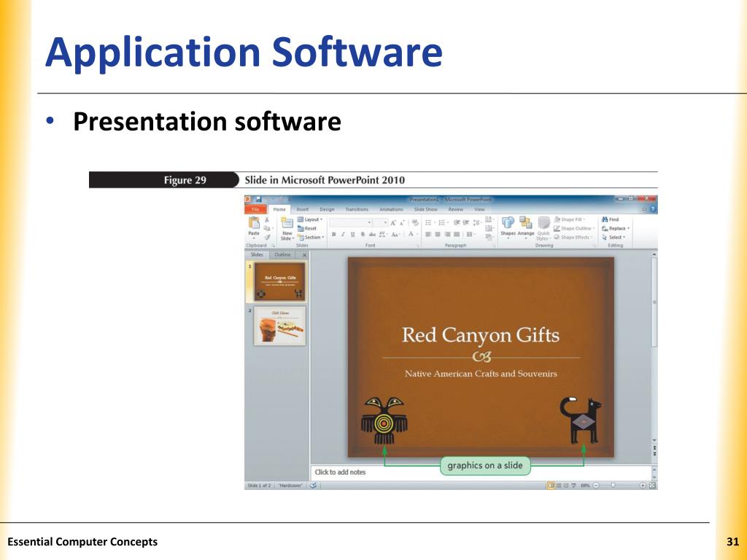Adjust the zoom slider in status bar
Viewport: 747px width, 560px height.
click(613, 485)
